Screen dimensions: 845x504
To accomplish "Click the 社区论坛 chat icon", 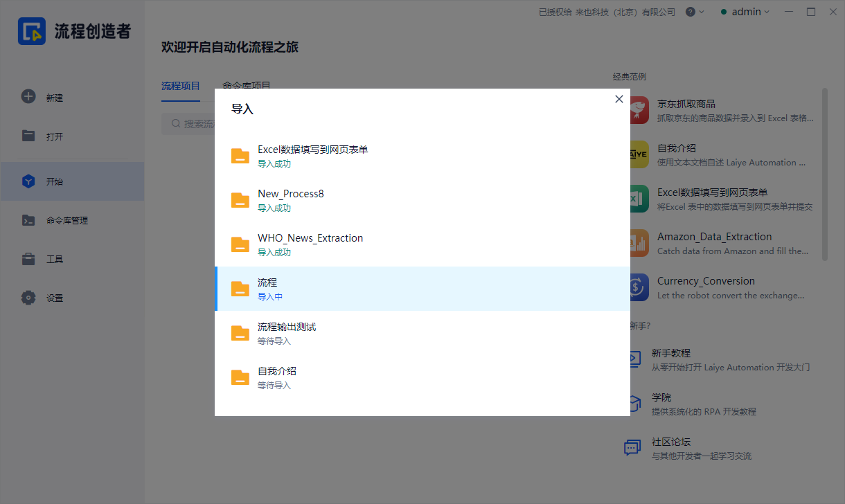I will click(x=632, y=448).
